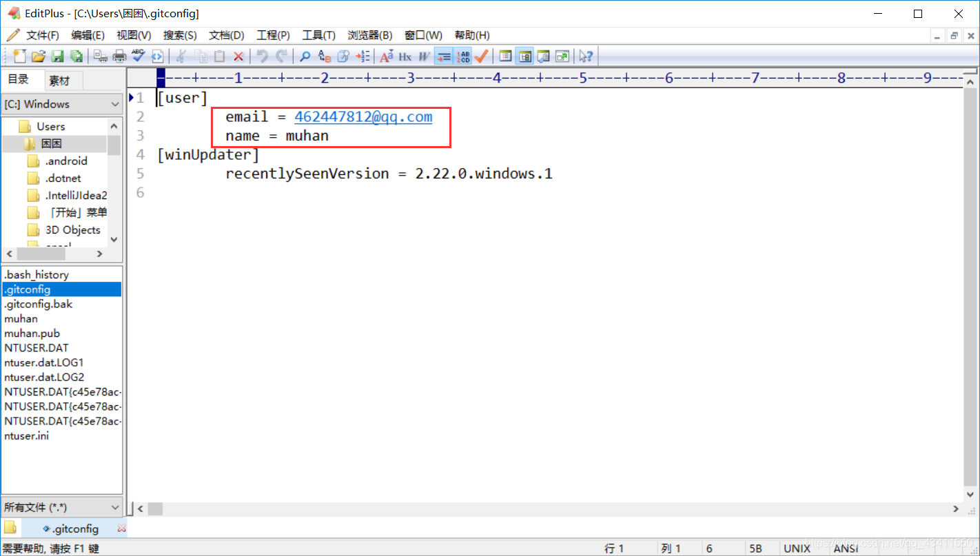Screen dimensions: 980x556
Task: Click the Save All icon
Action: click(x=76, y=56)
